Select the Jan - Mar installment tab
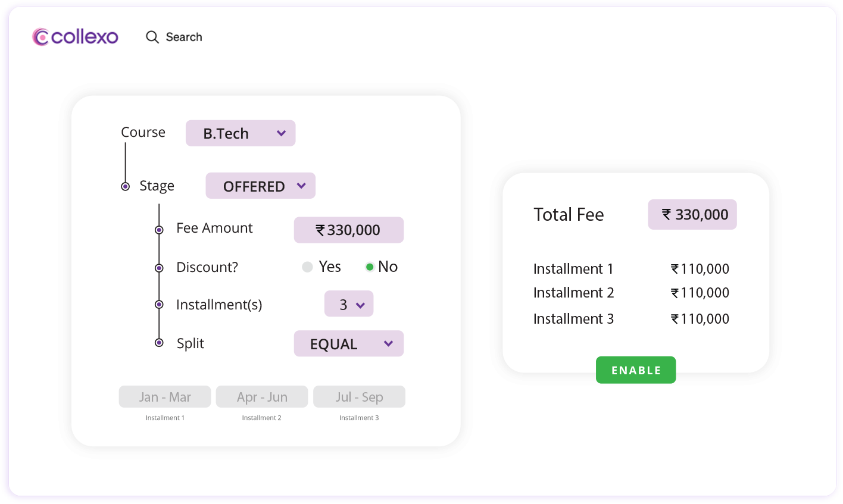843x504 pixels. point(164,396)
